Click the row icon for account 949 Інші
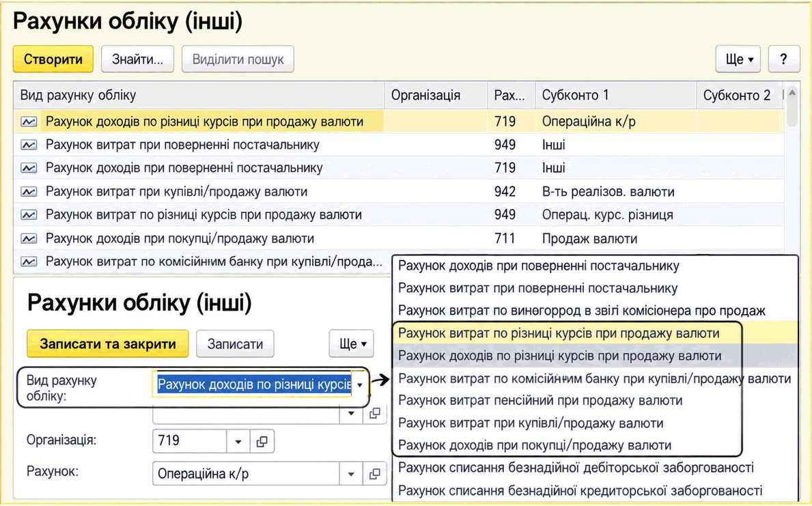Screen dimensions: 812x506 coord(29,145)
